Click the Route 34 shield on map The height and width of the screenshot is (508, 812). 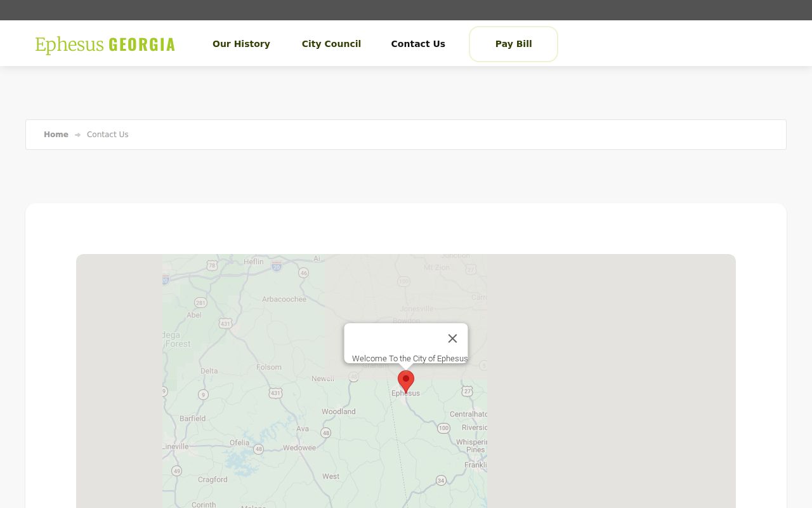point(441,480)
